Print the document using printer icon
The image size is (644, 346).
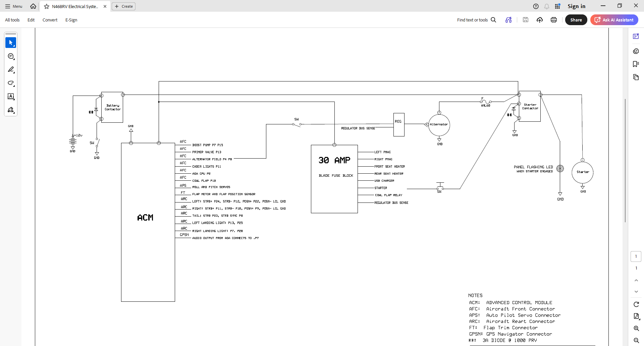tap(554, 20)
